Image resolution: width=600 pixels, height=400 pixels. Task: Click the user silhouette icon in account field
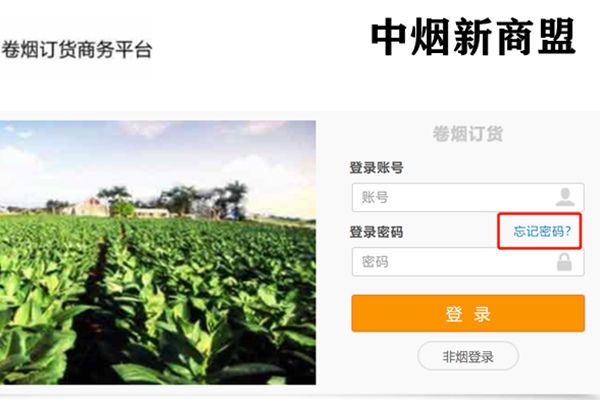coord(565,197)
